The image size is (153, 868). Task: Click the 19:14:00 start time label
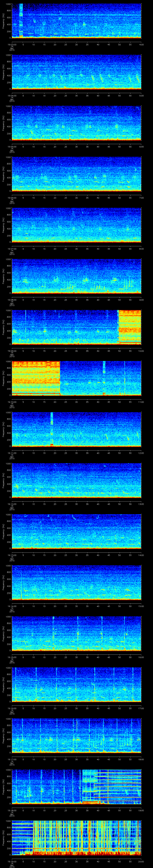tap(12, 606)
